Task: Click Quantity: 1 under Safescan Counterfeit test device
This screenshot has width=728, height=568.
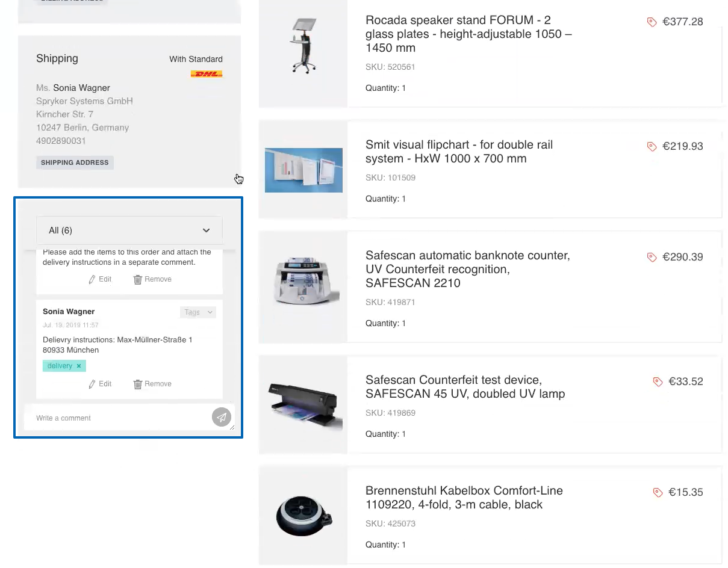Action: click(x=385, y=434)
